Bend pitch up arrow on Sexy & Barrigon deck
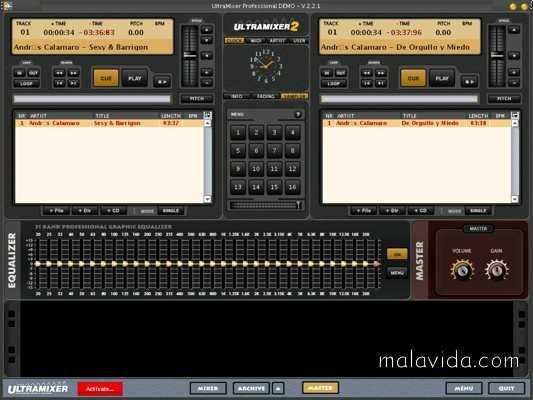The width and height of the screenshot is (533, 400). click(206, 30)
